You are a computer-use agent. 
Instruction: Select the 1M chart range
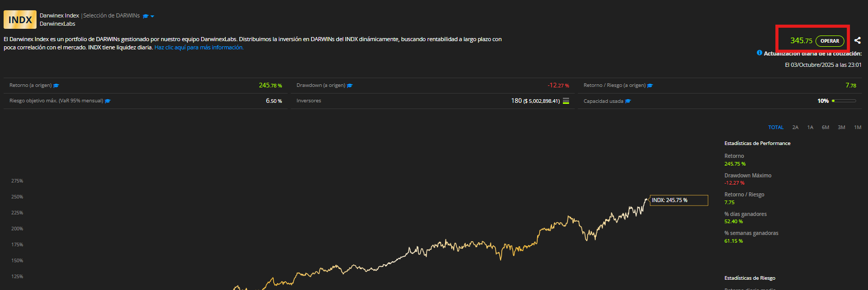point(858,128)
